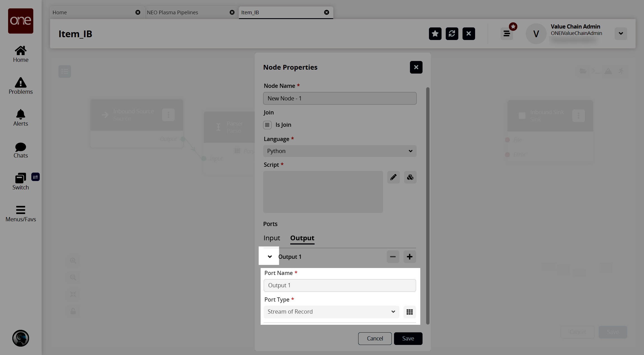Refresh the Item_IB page
The height and width of the screenshot is (355, 644).
pos(452,34)
